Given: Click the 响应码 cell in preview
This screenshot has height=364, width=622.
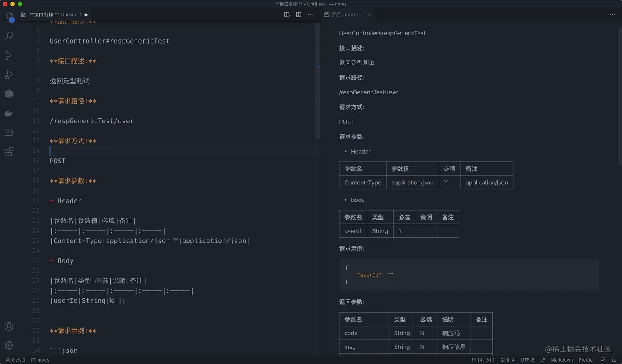Looking at the screenshot, I should 454,333.
